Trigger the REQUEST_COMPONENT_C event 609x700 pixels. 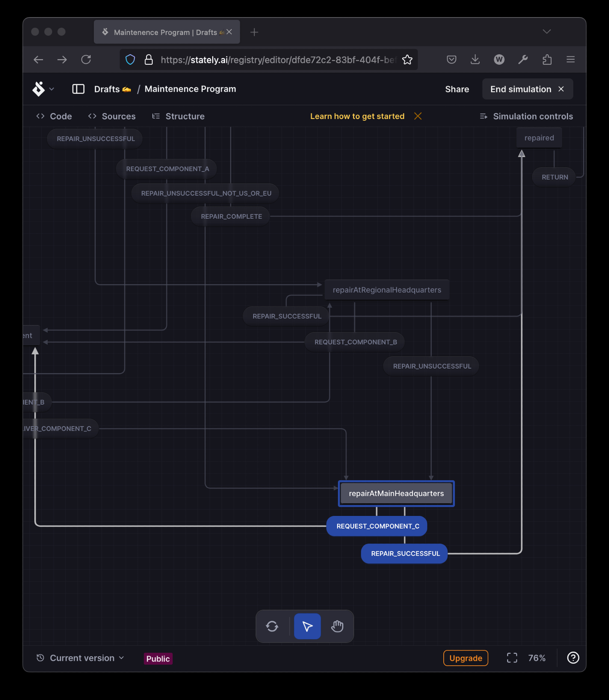coord(377,526)
